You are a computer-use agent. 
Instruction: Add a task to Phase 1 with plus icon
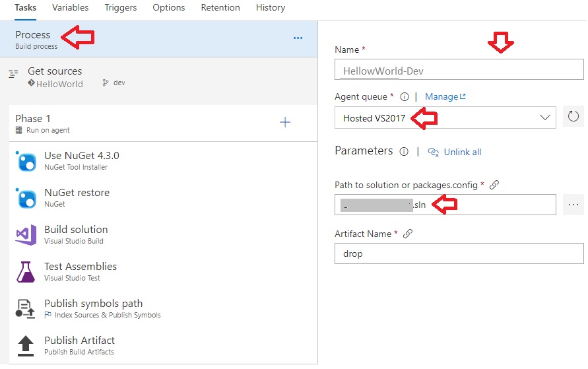coord(285,122)
